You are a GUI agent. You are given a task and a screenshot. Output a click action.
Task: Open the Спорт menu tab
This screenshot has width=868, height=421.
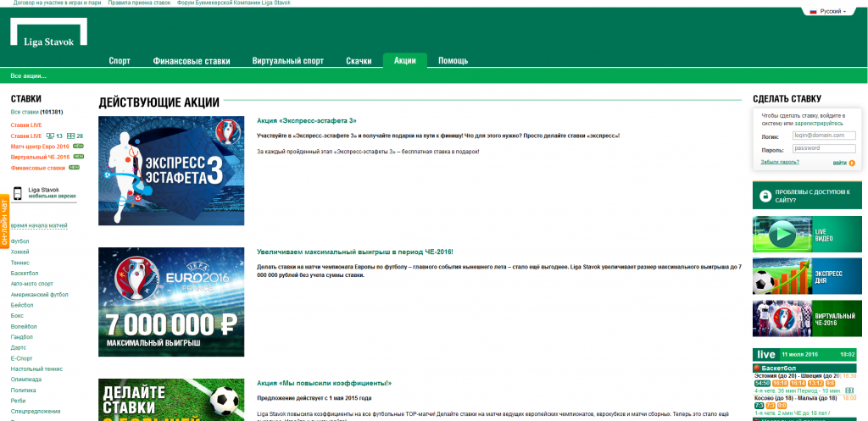[x=120, y=61]
